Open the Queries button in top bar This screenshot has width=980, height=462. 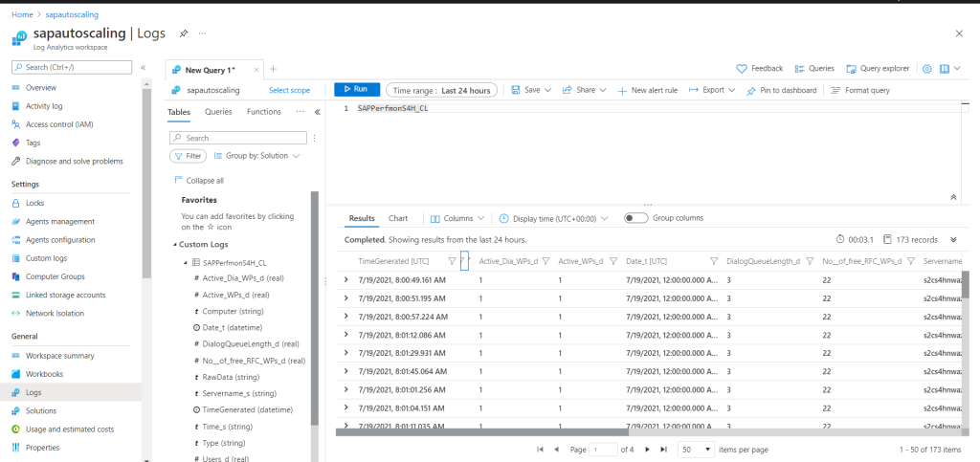click(813, 69)
